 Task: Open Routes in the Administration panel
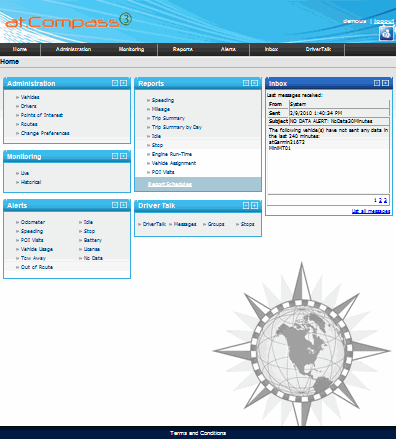coord(29,124)
